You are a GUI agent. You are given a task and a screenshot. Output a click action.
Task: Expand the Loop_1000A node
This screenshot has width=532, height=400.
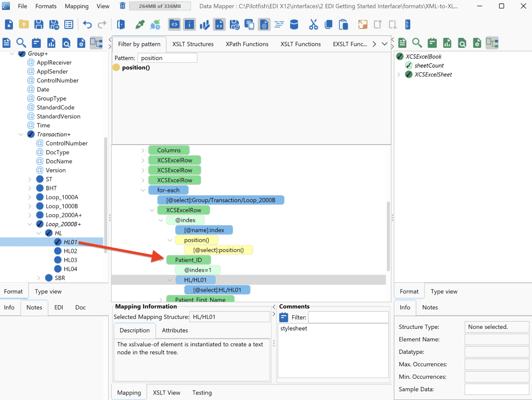[30, 197]
